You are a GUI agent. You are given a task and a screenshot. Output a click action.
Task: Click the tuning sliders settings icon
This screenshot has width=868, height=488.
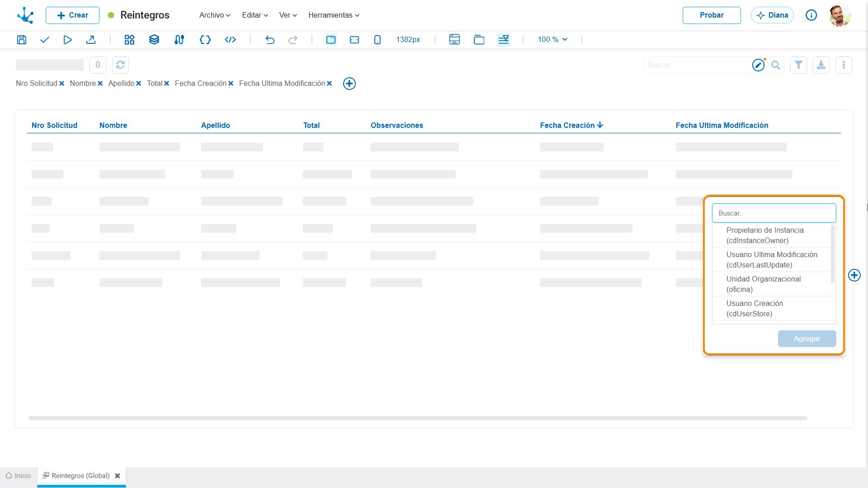(179, 40)
